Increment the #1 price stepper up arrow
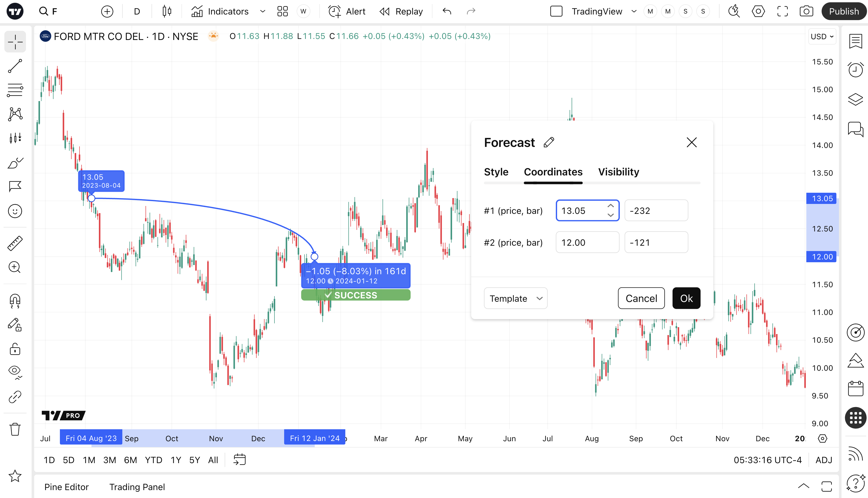868x498 pixels. click(611, 206)
